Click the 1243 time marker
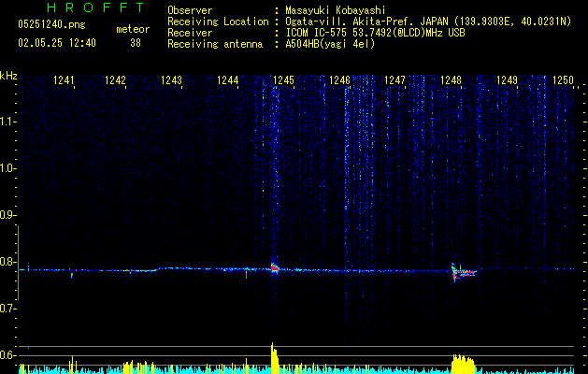 (x=171, y=79)
